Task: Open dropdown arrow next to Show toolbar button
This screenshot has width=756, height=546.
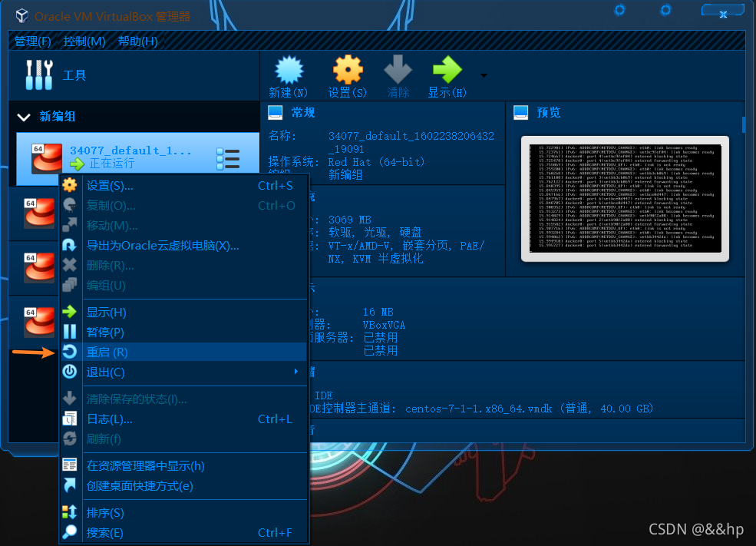Action: 484,75
